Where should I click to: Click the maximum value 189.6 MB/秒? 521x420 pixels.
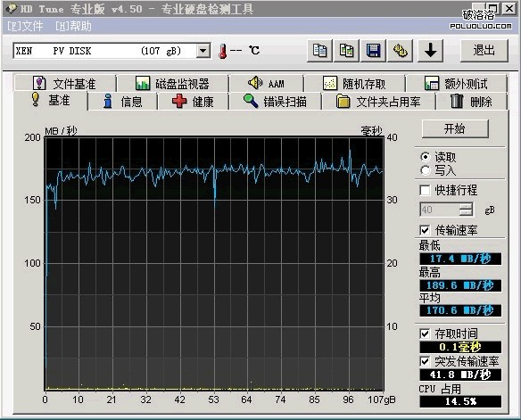click(460, 285)
